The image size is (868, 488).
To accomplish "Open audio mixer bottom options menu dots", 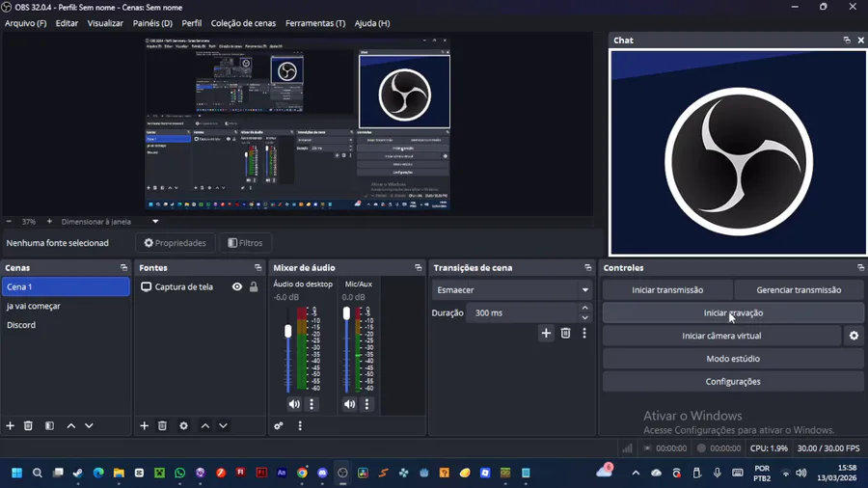I will [300, 425].
